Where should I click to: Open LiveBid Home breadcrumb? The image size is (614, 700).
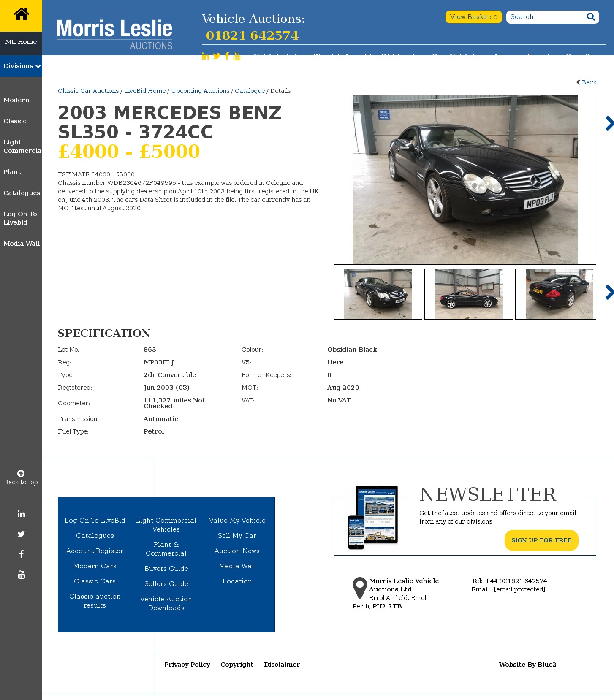pyautogui.click(x=145, y=91)
